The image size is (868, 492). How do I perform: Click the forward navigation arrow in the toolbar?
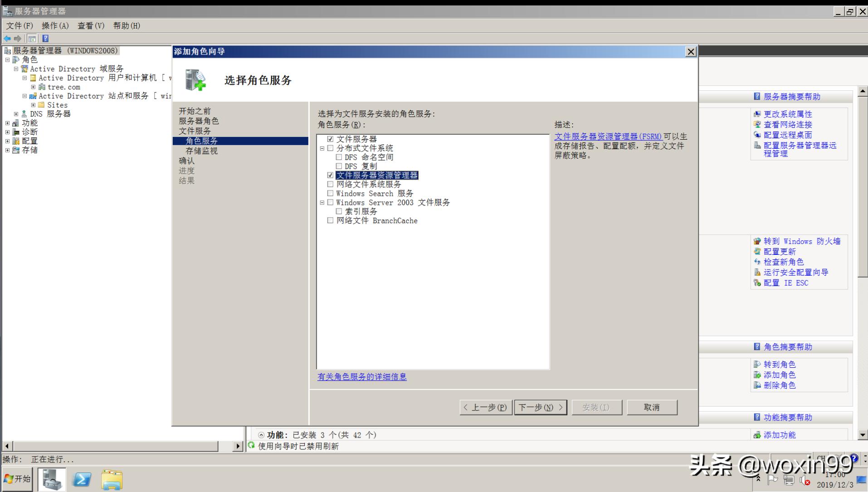(x=18, y=38)
